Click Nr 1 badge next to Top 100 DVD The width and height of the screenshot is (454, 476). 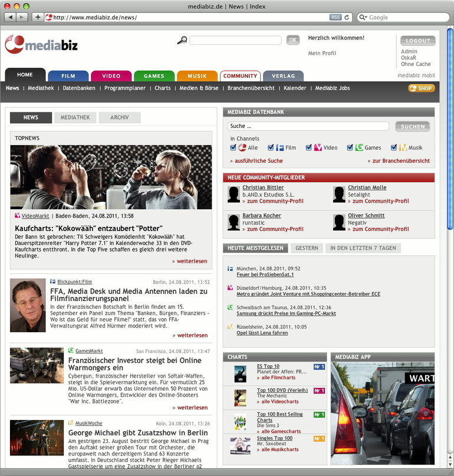[319, 391]
